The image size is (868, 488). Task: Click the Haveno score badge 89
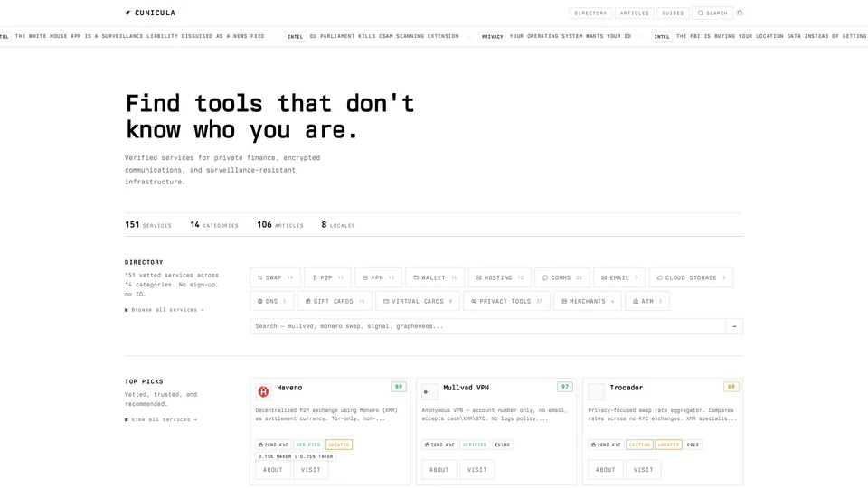398,387
